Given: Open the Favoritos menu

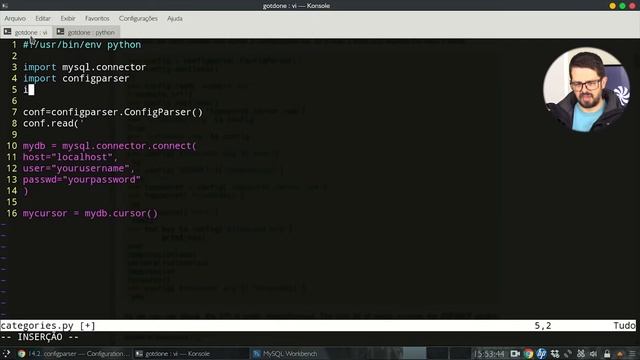Looking at the screenshot, I should click(x=97, y=18).
